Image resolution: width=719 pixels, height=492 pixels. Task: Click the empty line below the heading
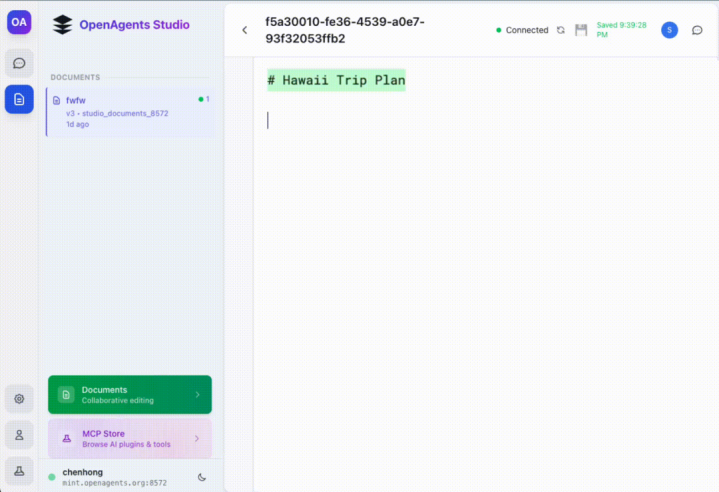(400, 120)
